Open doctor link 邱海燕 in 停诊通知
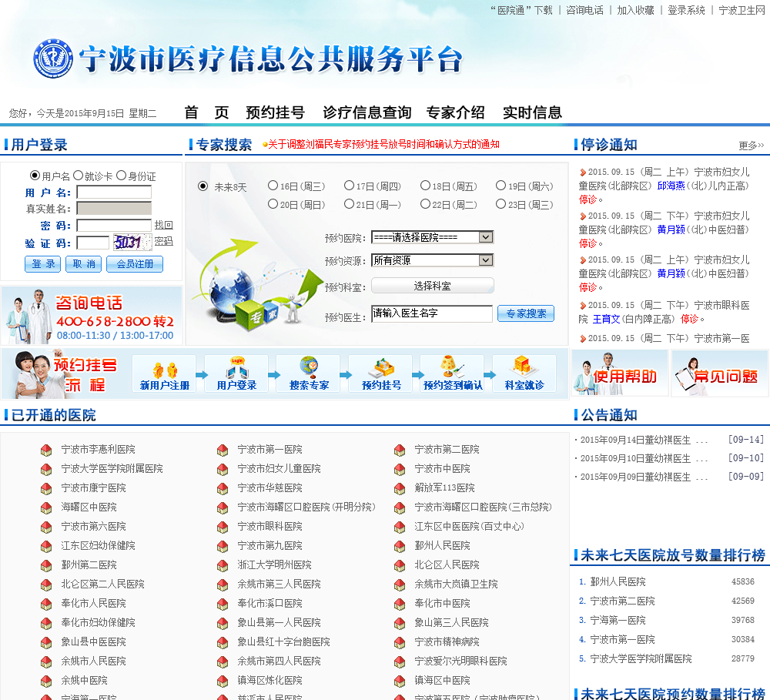Screen dimensions: 770x700 coord(671,186)
